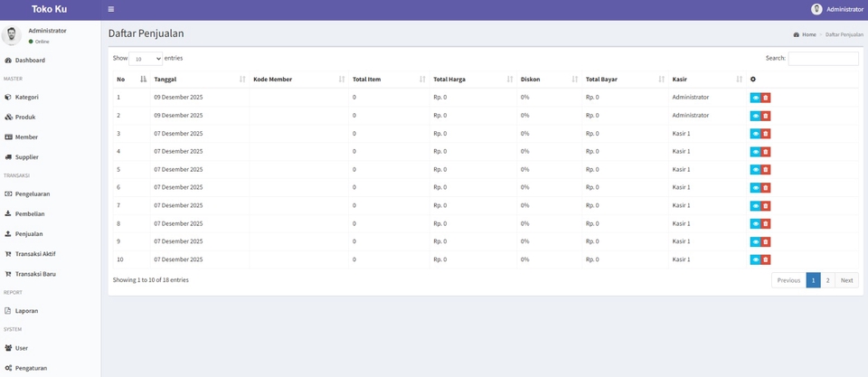The height and width of the screenshot is (377, 868).
Task: View details of sale number 5
Action: 755,170
